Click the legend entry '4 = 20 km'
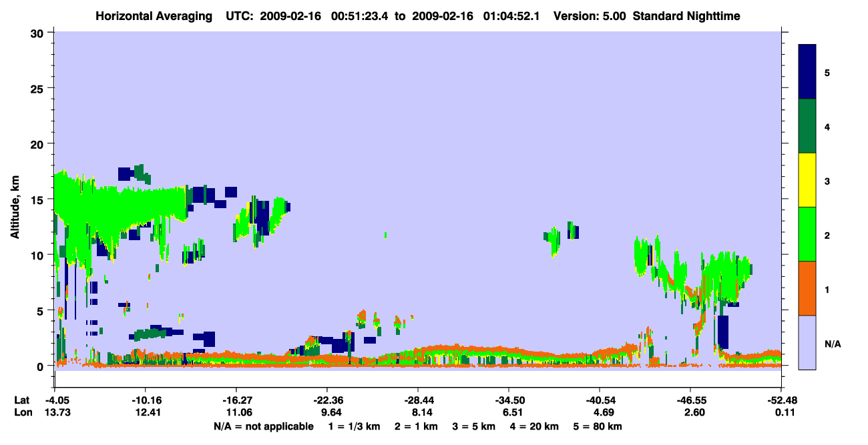Image resolution: width=868 pixels, height=445 pixels. [x=534, y=426]
